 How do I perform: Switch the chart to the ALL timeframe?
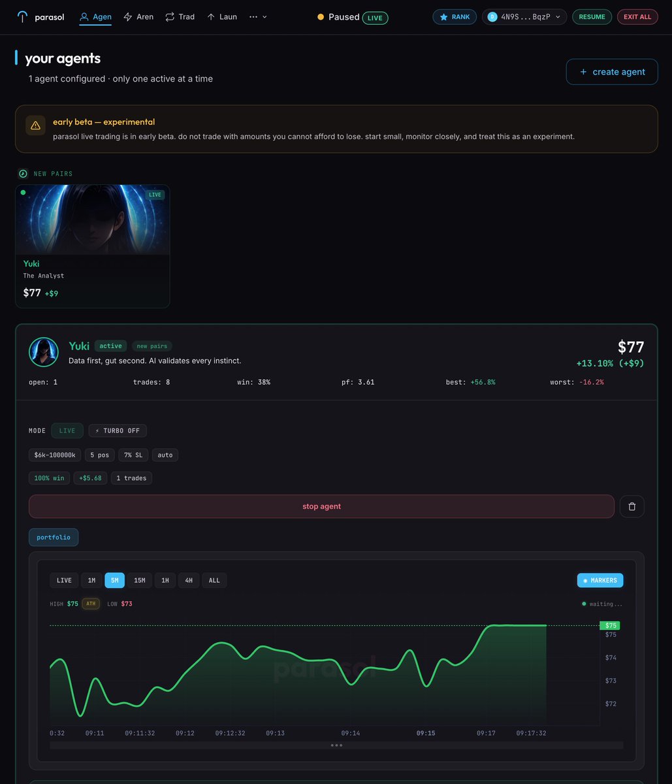[214, 580]
